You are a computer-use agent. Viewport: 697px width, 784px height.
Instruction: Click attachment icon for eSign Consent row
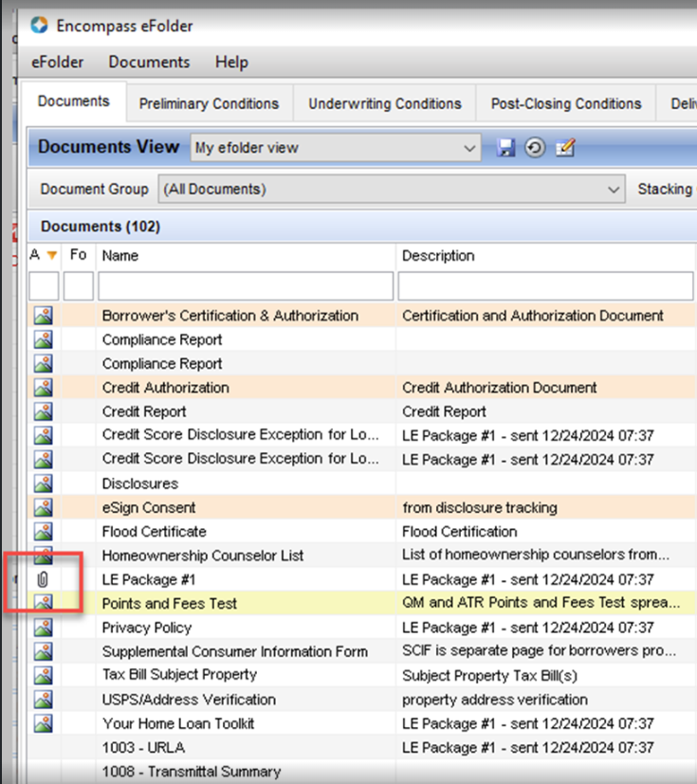[x=44, y=507]
